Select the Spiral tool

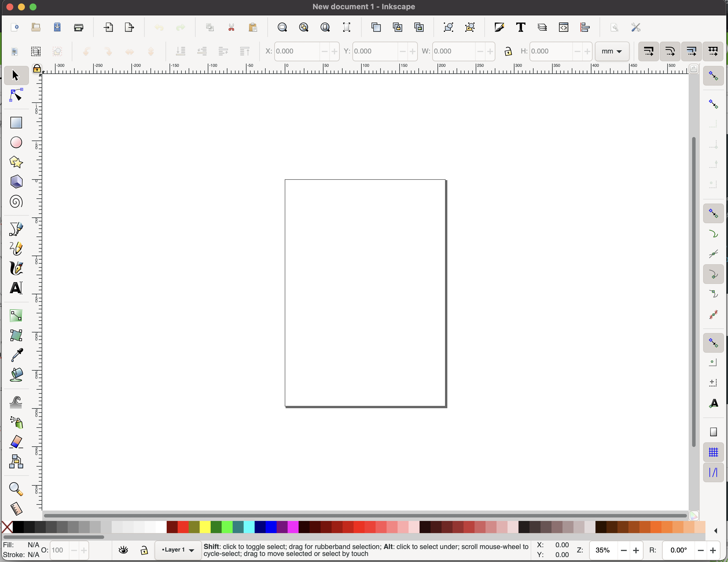[16, 201]
